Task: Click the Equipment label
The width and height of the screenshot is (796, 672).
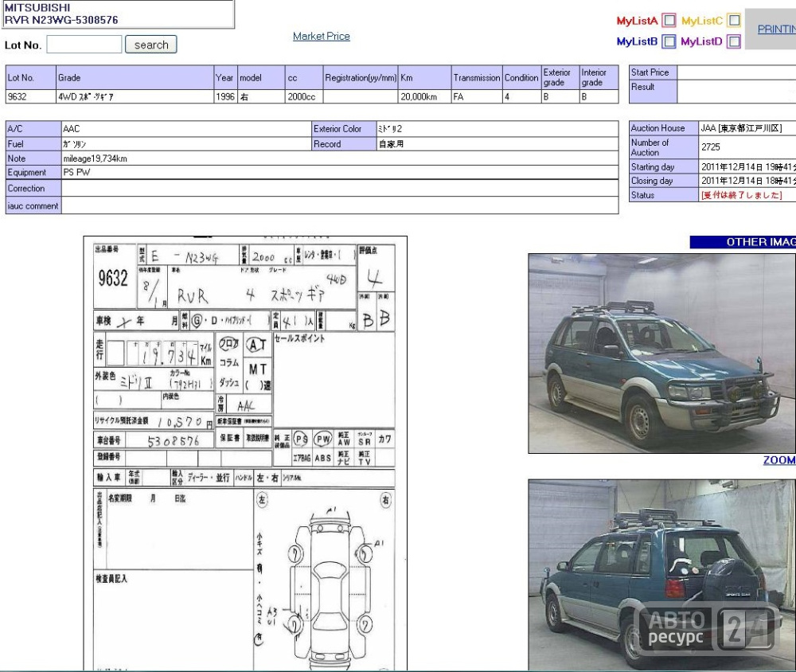Action: (x=33, y=172)
